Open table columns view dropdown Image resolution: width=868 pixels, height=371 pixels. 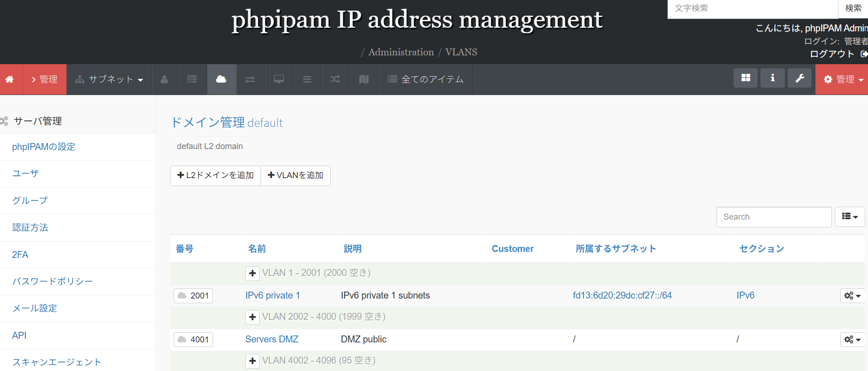tap(850, 217)
